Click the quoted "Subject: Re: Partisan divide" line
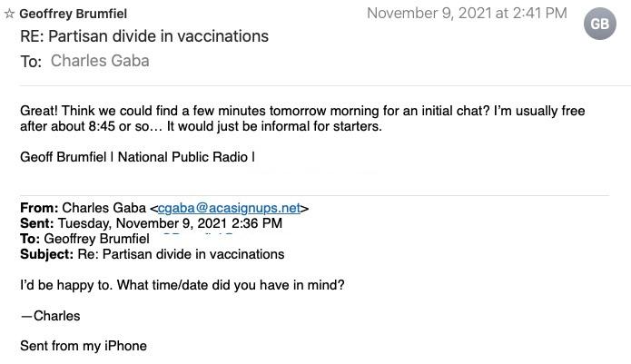The image size is (631, 364). pyautogui.click(x=152, y=254)
